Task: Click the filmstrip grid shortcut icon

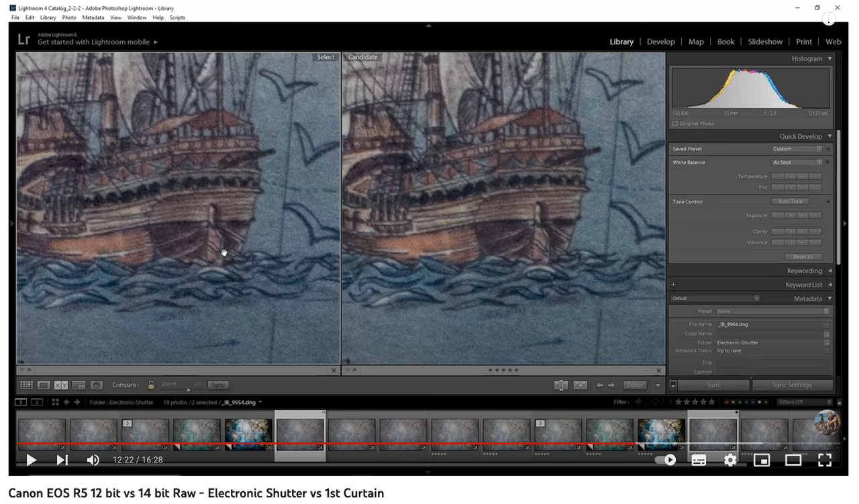Action: (55, 402)
